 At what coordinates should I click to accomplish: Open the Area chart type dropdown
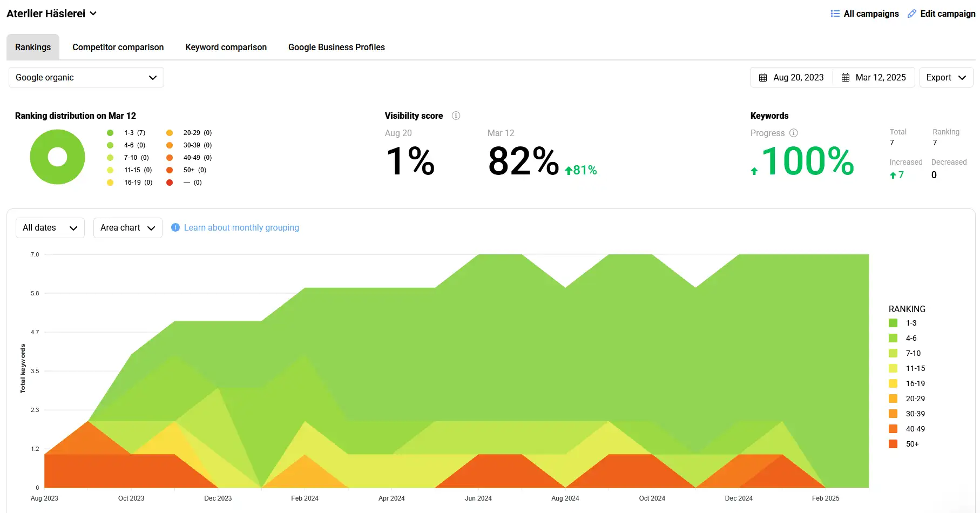tap(128, 228)
